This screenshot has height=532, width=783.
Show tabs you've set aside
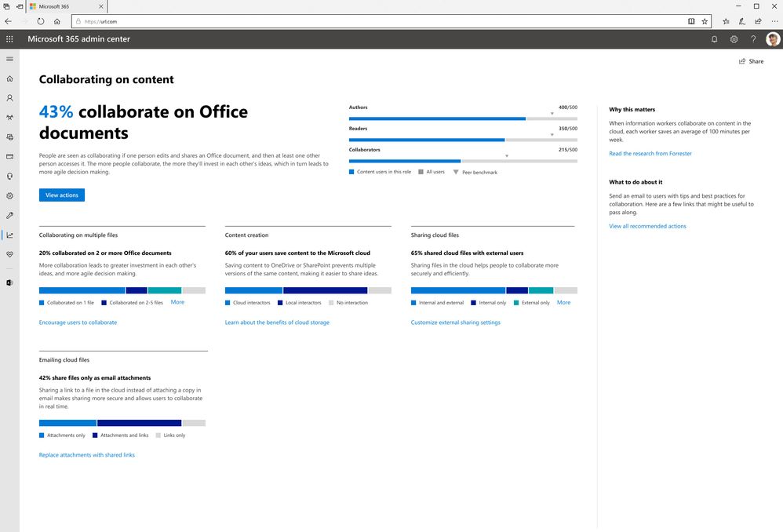(6, 6)
